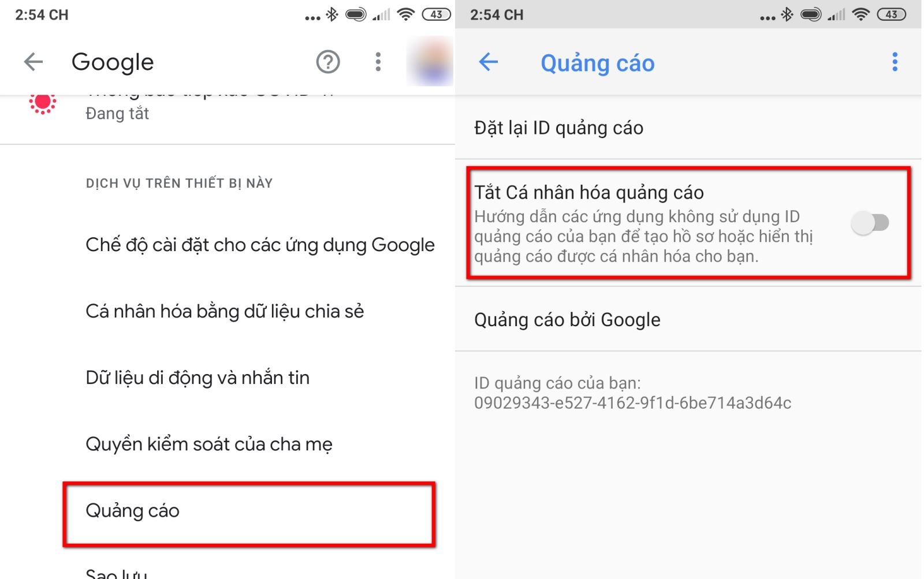Tap the 'Quảng cáo' screen title
Image resolution: width=924 pixels, height=579 pixels.
coord(597,63)
